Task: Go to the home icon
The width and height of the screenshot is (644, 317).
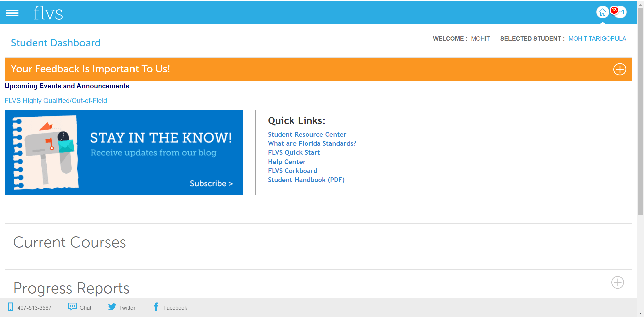Action: (x=603, y=12)
